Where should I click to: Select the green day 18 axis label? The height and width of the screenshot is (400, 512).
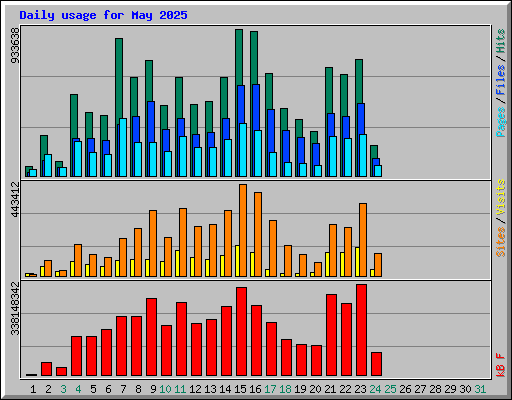tap(285, 389)
